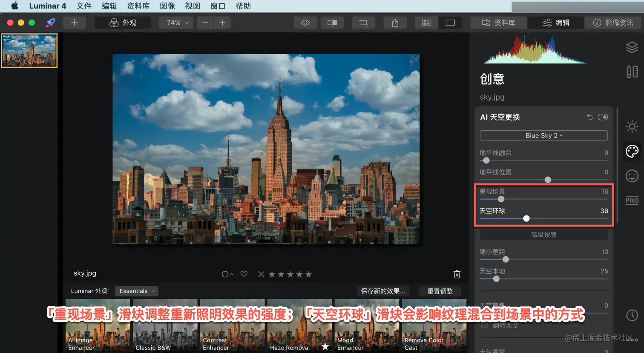644x353 pixels.
Task: Switch to single image view
Action: coord(450,23)
